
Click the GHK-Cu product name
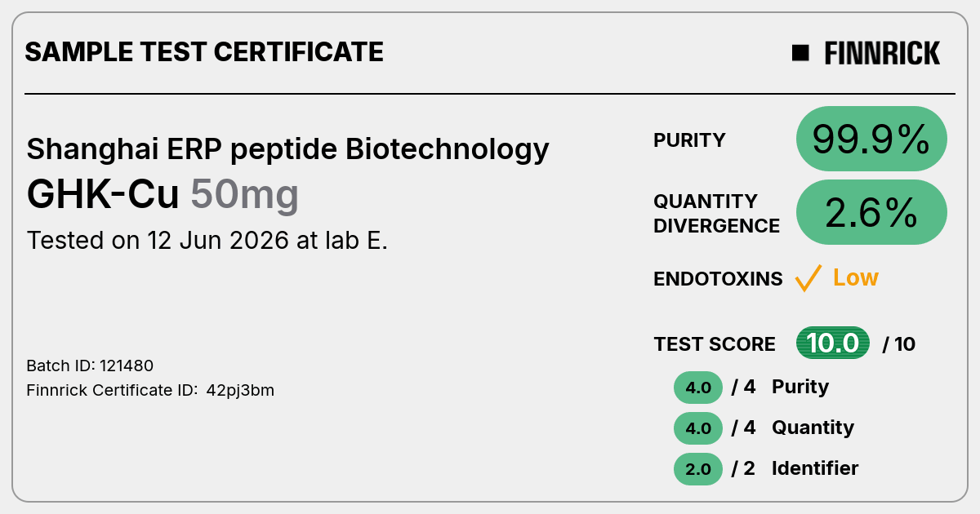point(103,195)
